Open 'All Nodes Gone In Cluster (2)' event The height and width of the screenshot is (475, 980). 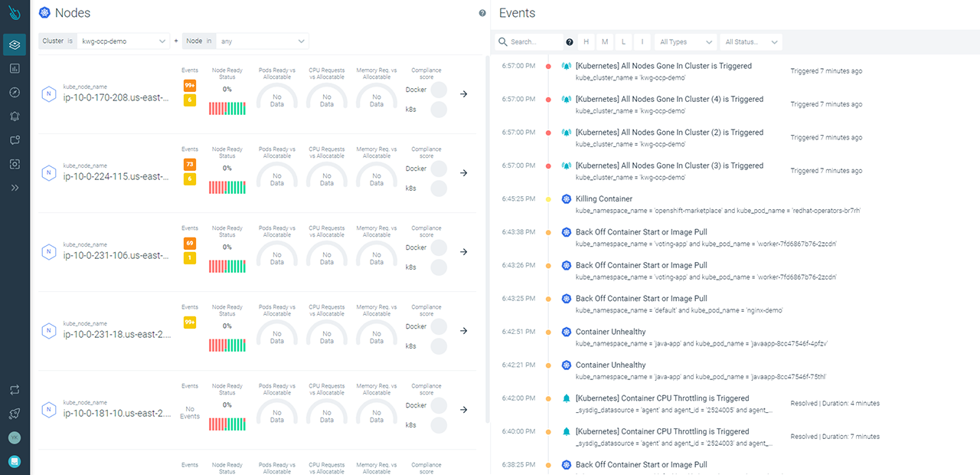[x=669, y=133]
